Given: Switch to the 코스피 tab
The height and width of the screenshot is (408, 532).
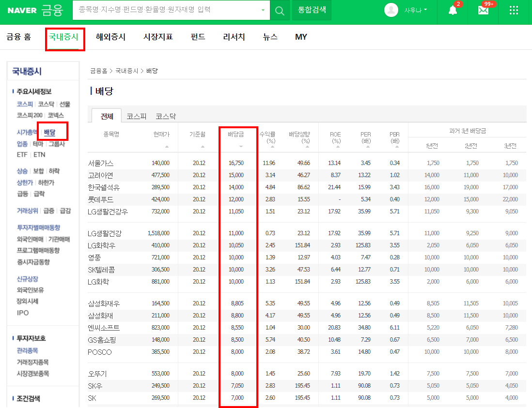Looking at the screenshot, I should point(137,116).
